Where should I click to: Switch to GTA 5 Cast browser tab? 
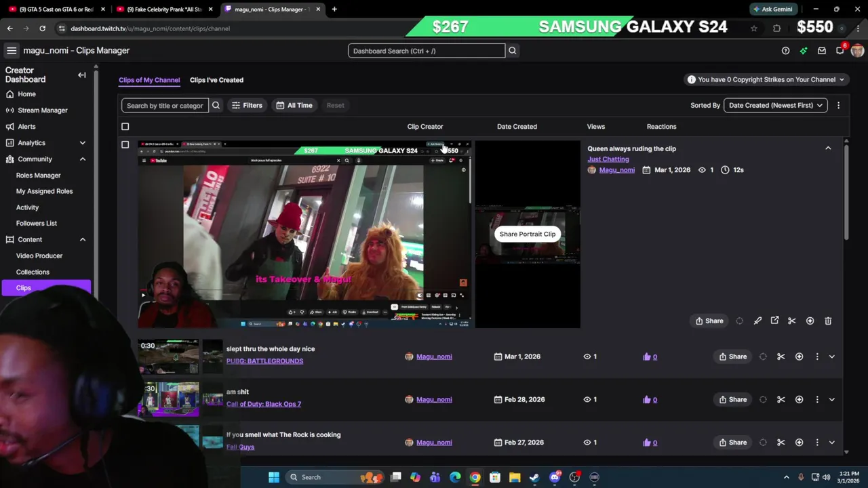tap(56, 9)
